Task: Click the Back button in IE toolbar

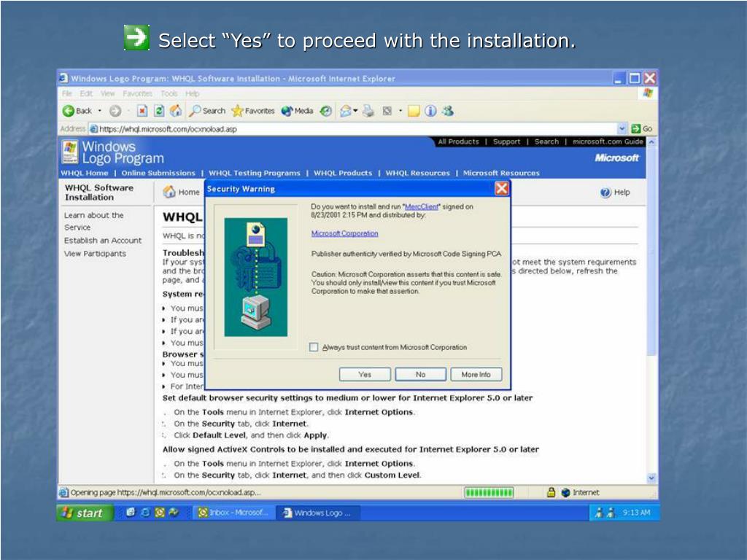Action: point(77,111)
